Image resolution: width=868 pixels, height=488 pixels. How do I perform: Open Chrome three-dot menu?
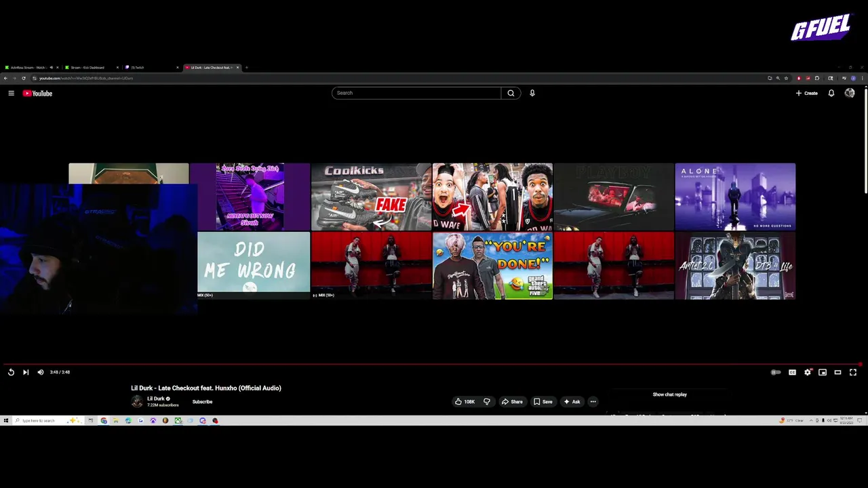862,78
